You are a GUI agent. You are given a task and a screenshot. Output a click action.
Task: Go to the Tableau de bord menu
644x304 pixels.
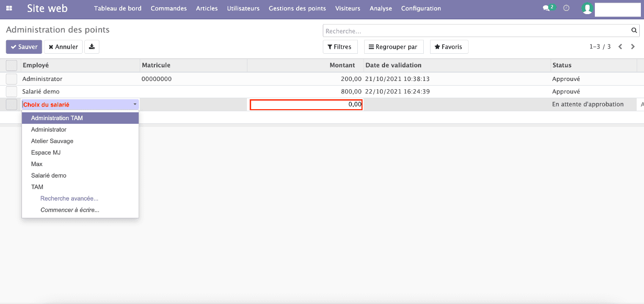118,8
